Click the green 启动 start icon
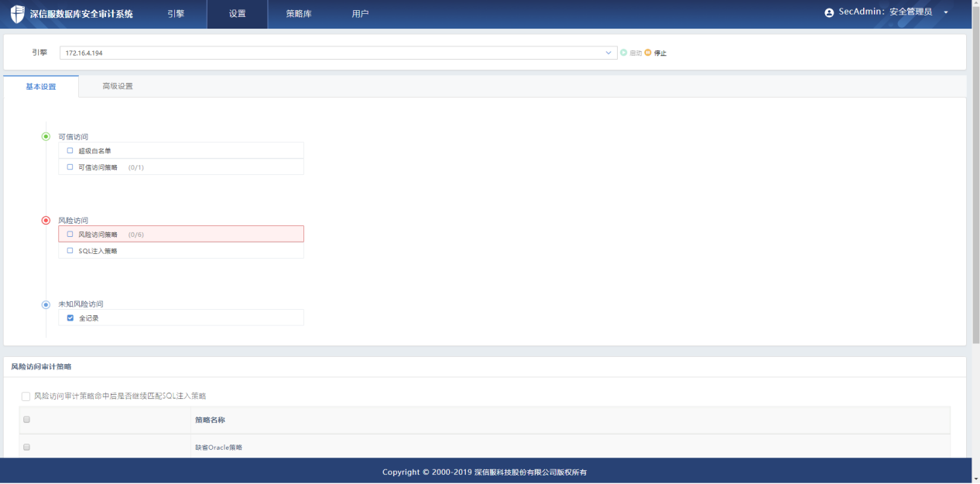 623,53
